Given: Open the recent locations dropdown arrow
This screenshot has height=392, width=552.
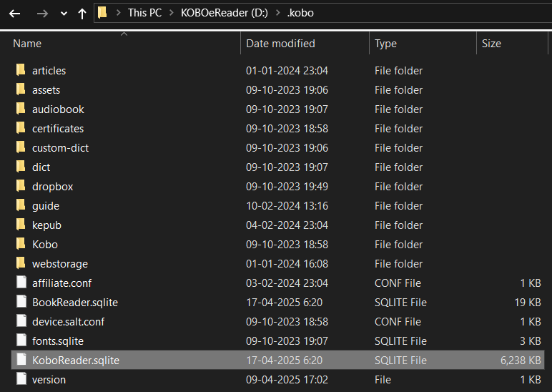Looking at the screenshot, I should tap(64, 14).
